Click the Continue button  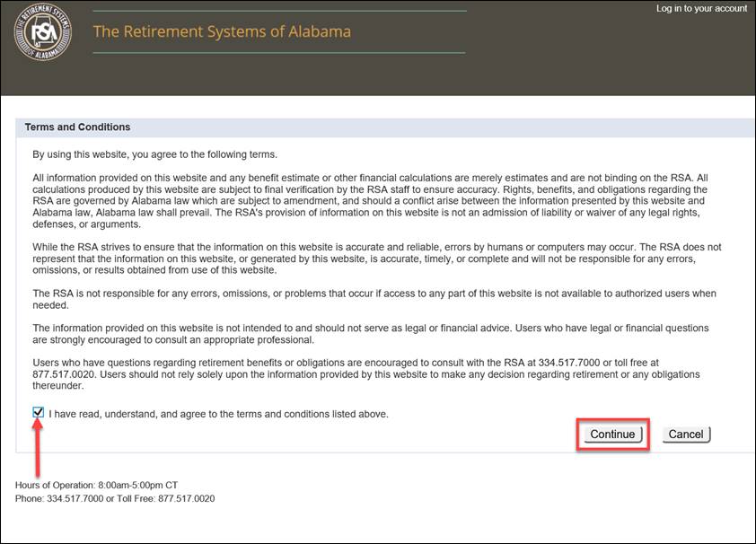pos(613,434)
